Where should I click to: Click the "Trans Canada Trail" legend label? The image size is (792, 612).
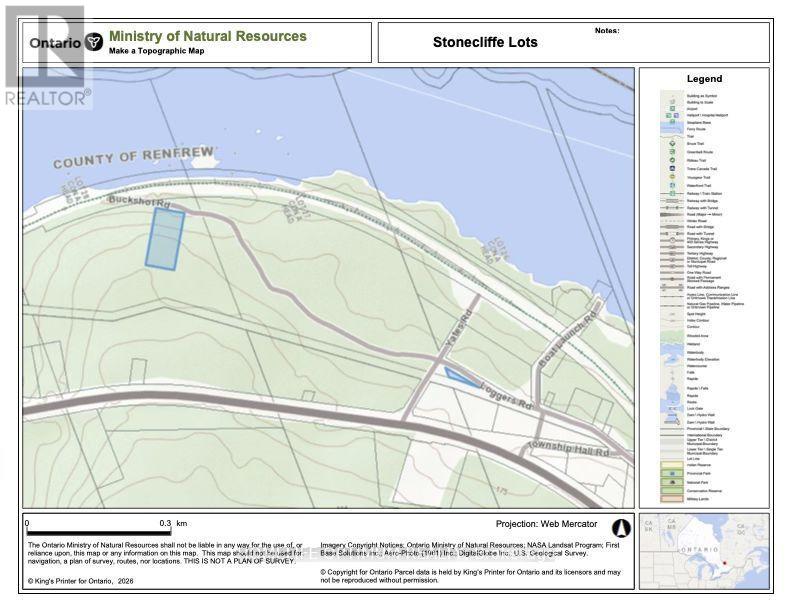pos(702,169)
